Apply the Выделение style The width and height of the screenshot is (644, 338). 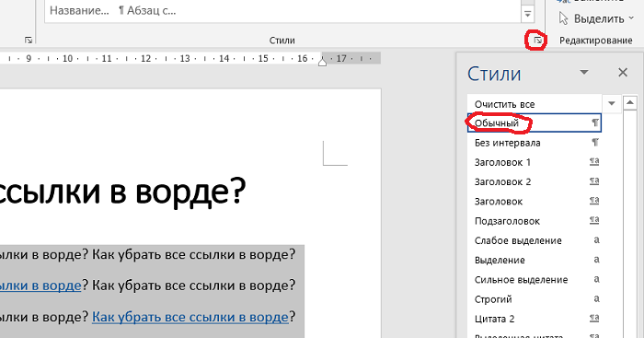click(535, 260)
